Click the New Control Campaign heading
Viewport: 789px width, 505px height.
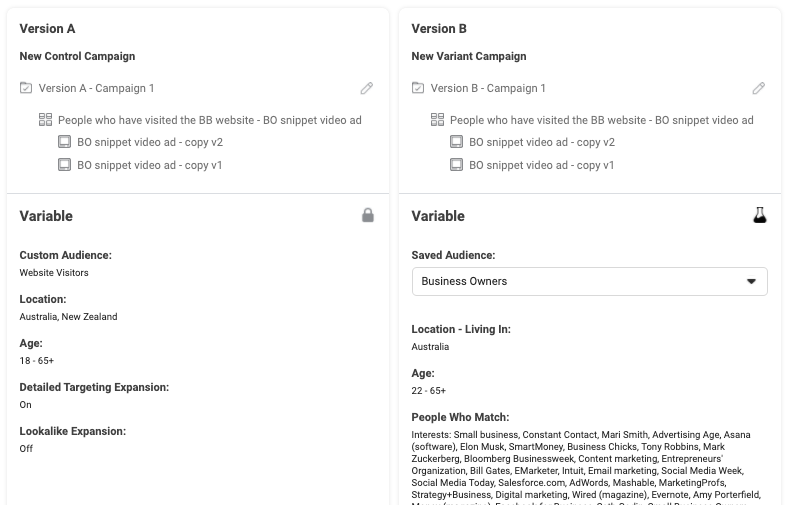pyautogui.click(x=77, y=56)
